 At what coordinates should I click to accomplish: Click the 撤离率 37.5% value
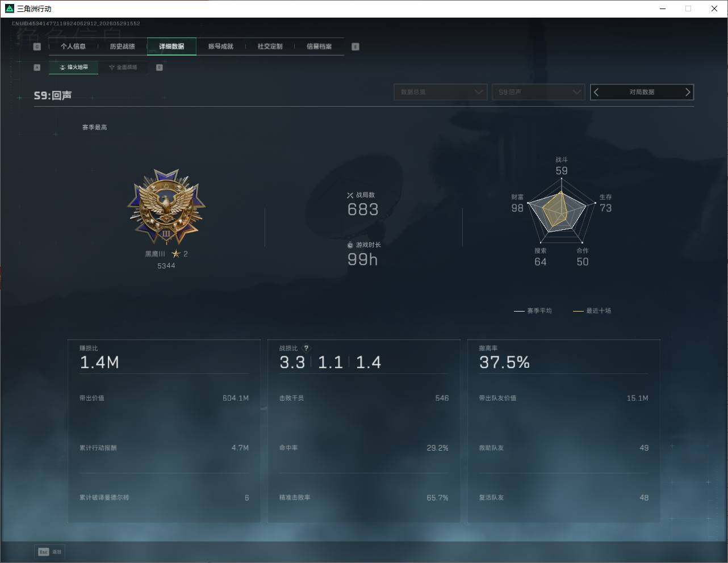click(x=504, y=363)
